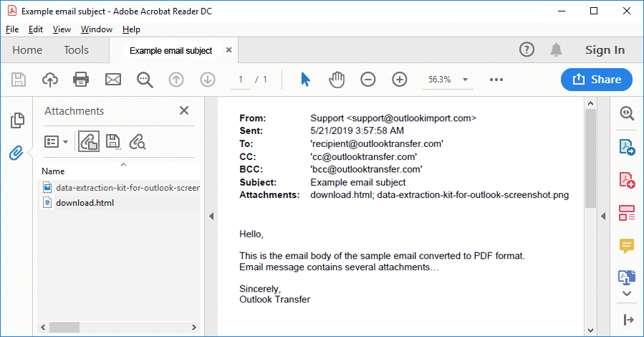Click document scroll down arrow
Viewport: 644px width, 337px height.
(x=590, y=330)
